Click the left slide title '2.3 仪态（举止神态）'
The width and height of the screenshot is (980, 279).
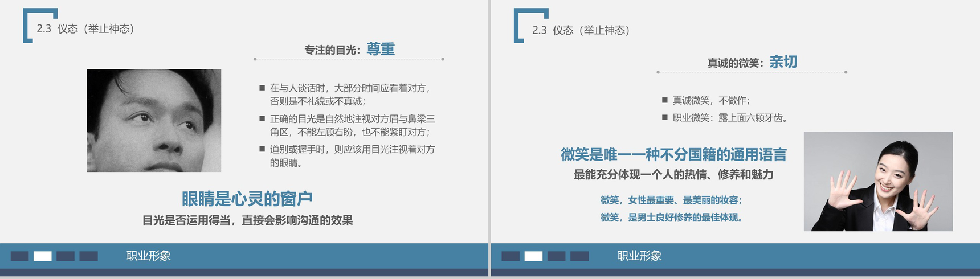click(85, 29)
